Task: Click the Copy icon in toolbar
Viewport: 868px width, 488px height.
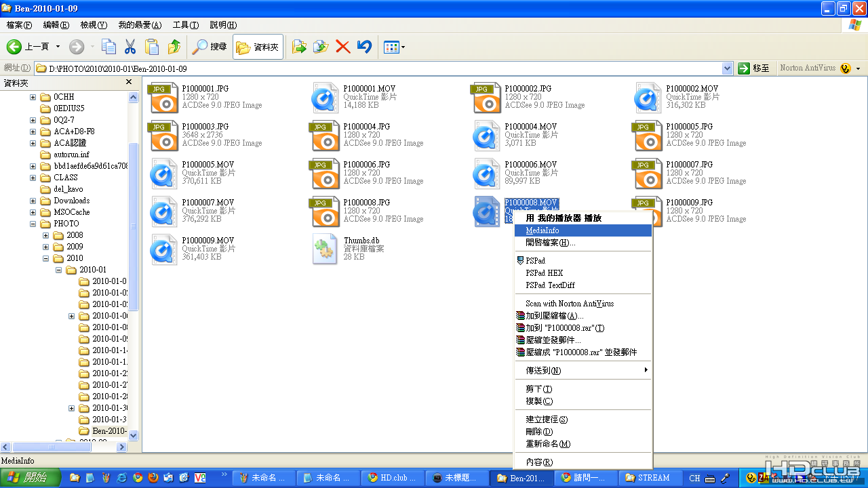Action: pyautogui.click(x=108, y=47)
